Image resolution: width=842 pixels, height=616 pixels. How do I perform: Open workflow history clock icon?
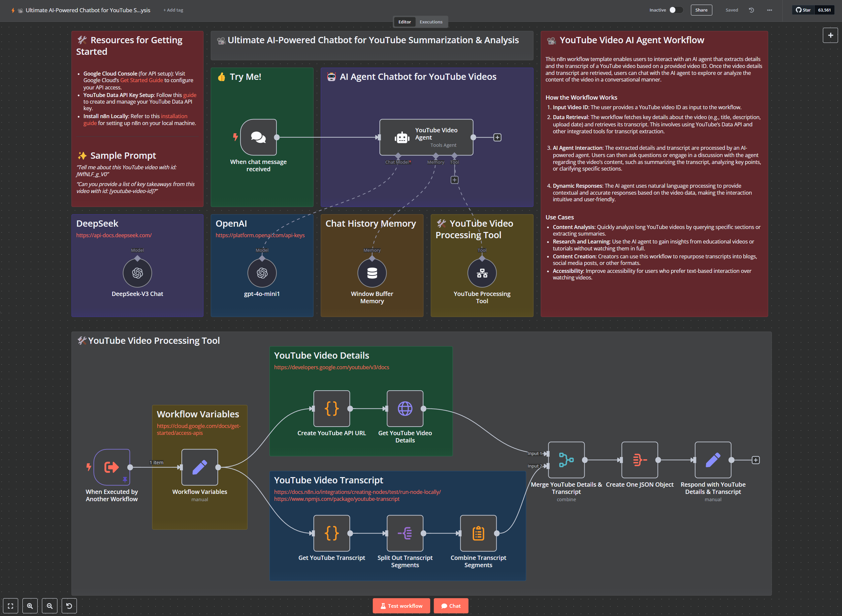[751, 10]
